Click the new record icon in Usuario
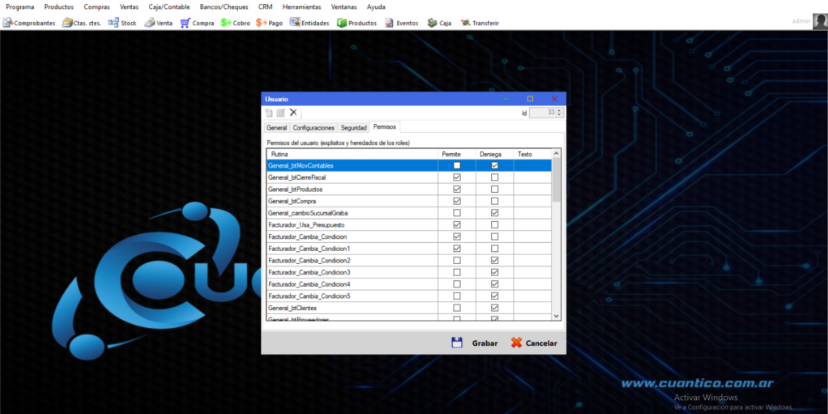 coord(269,112)
